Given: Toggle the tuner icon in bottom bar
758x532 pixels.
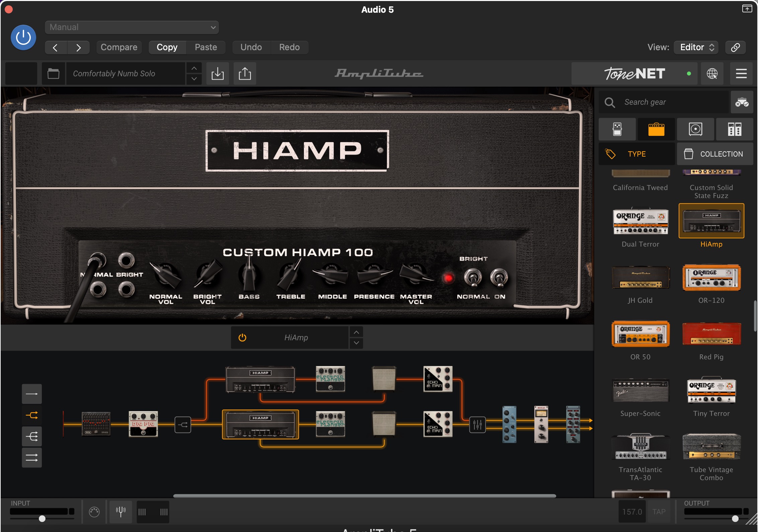Looking at the screenshot, I should coord(121,512).
